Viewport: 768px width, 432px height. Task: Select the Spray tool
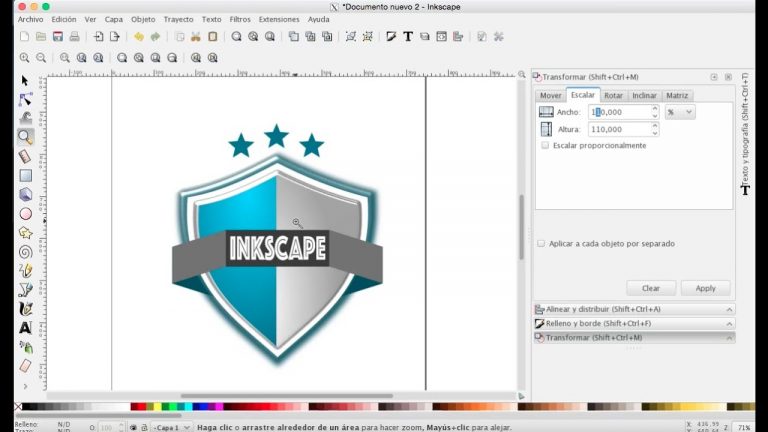click(25, 347)
